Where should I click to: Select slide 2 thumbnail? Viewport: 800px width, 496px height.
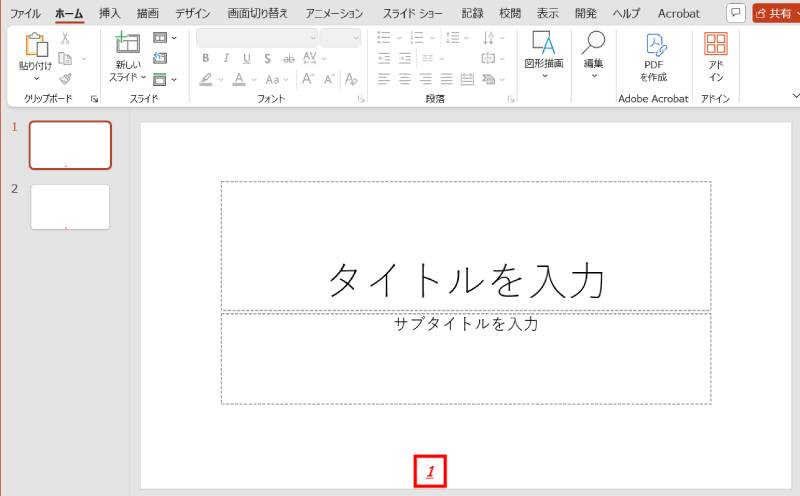pyautogui.click(x=70, y=207)
